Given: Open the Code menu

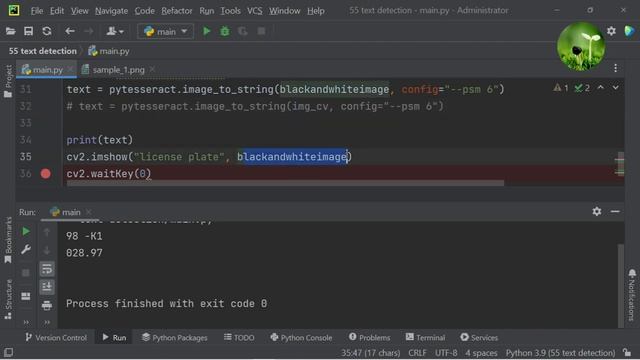Looking at the screenshot, I should pos(144,11).
